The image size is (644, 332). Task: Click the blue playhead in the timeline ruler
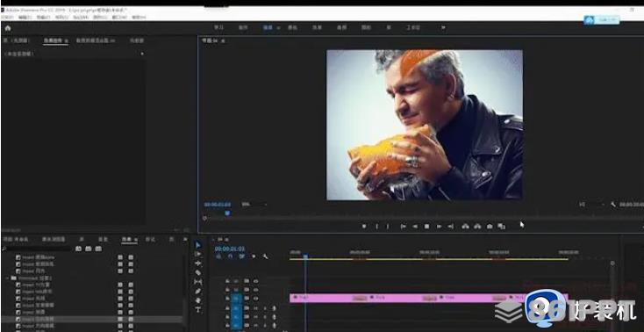305,256
